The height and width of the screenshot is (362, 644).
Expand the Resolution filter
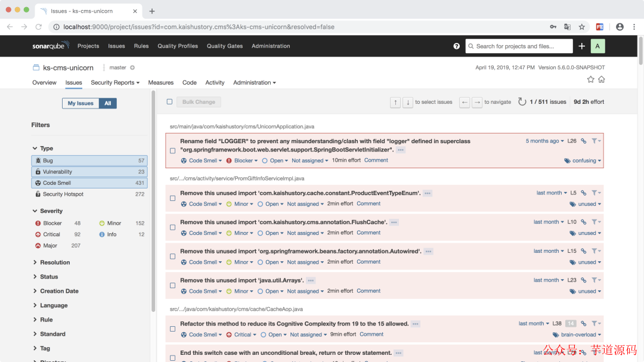[x=51, y=262]
